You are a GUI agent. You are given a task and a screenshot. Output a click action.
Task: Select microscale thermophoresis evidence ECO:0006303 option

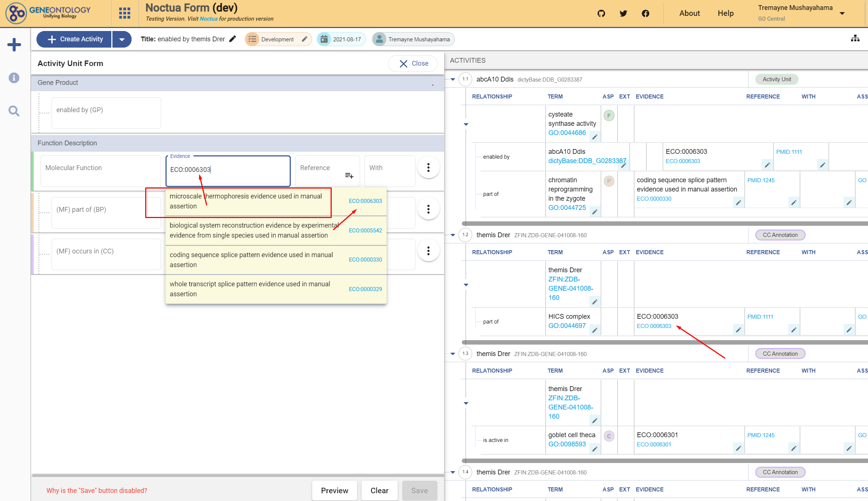276,201
